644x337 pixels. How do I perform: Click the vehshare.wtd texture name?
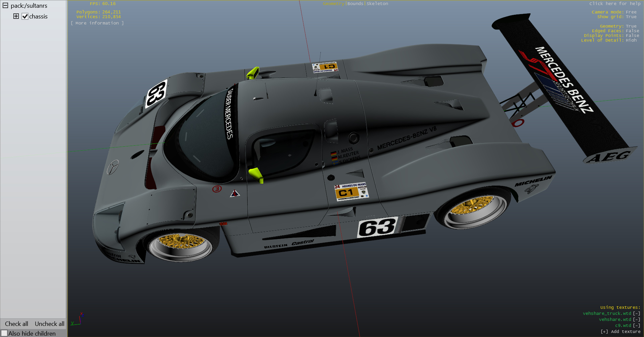pyautogui.click(x=615, y=320)
